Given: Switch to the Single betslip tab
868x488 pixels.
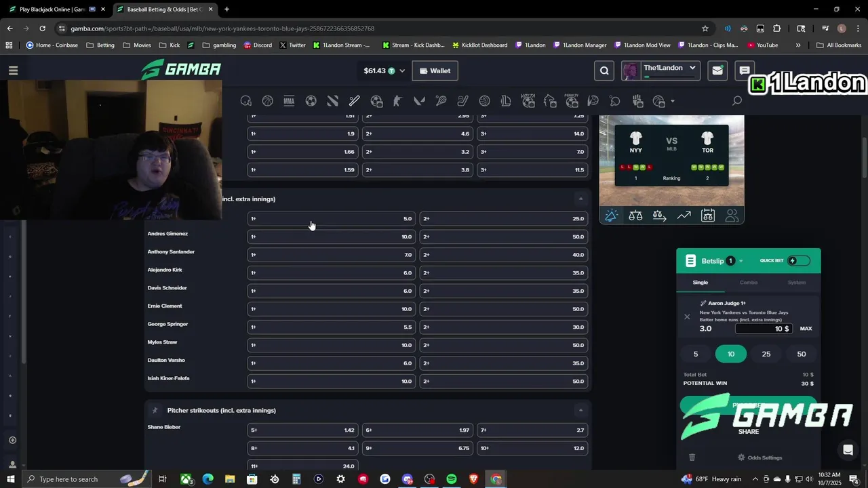Looking at the screenshot, I should [x=701, y=283].
